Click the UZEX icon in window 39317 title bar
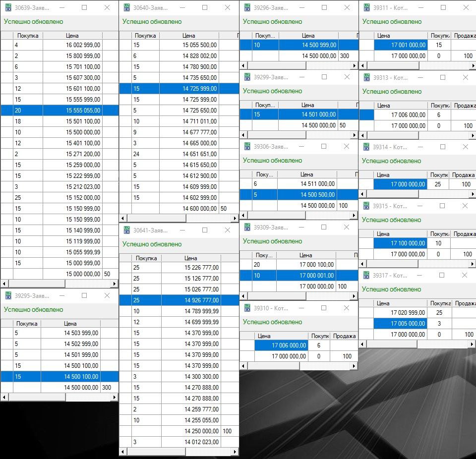476x459 pixels. click(x=366, y=275)
